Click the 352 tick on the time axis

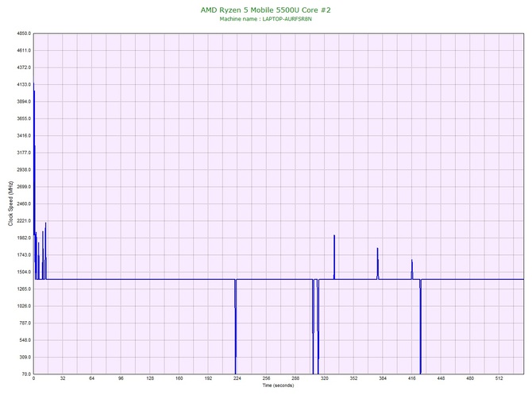pos(353,378)
